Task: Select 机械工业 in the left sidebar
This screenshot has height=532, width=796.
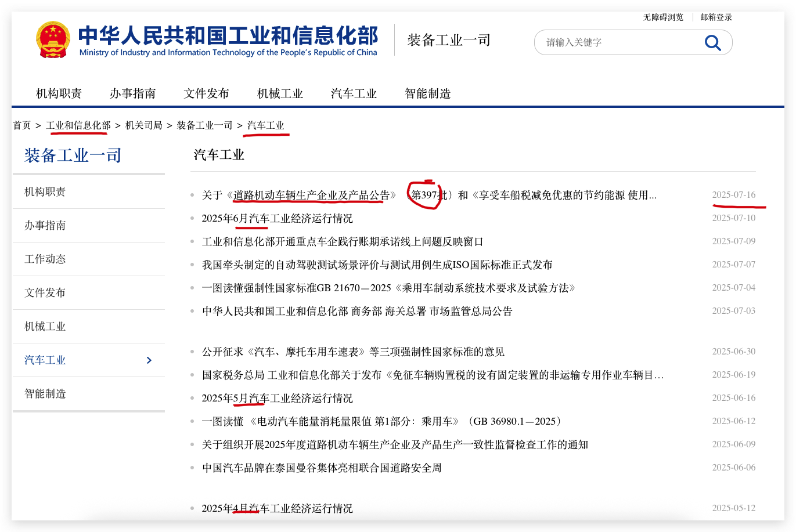Action: pyautogui.click(x=89, y=327)
